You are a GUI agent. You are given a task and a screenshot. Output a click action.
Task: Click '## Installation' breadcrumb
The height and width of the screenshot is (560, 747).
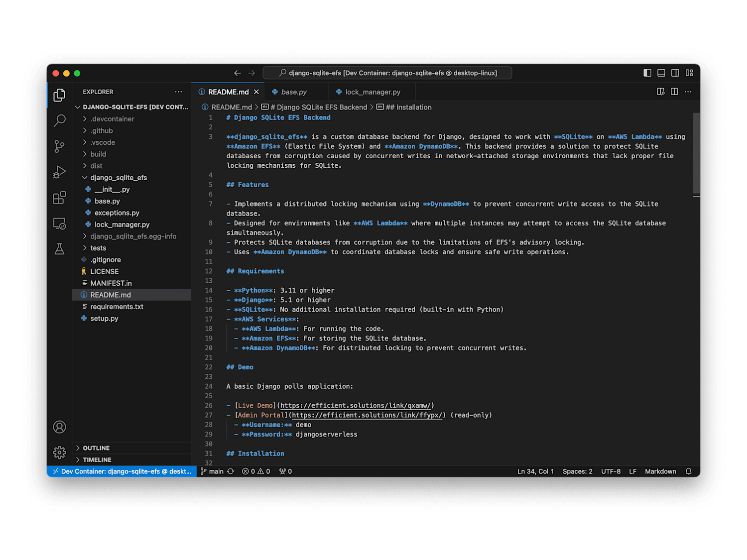click(x=404, y=107)
